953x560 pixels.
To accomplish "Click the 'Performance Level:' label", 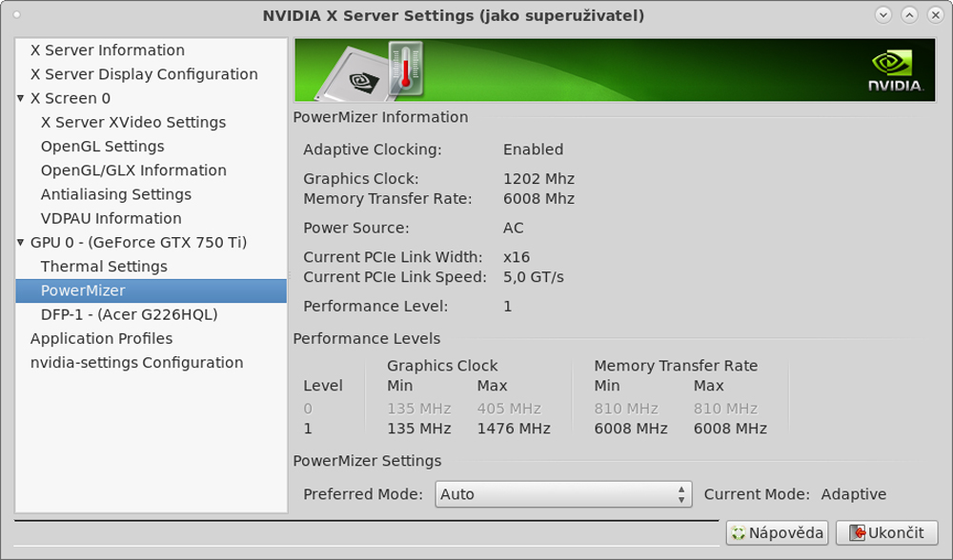I will click(375, 306).
